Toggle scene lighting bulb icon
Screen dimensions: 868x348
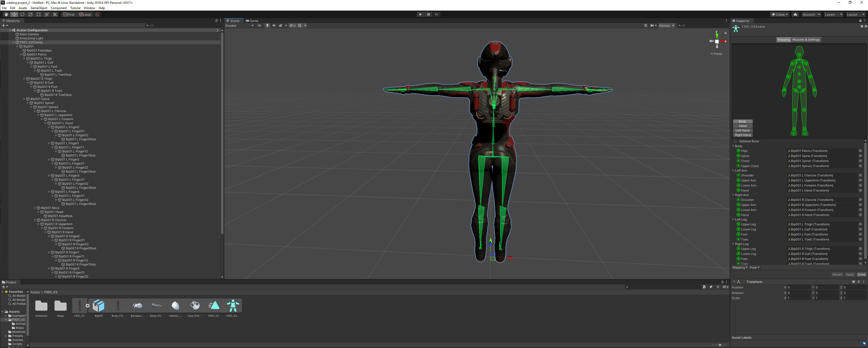tap(267, 26)
